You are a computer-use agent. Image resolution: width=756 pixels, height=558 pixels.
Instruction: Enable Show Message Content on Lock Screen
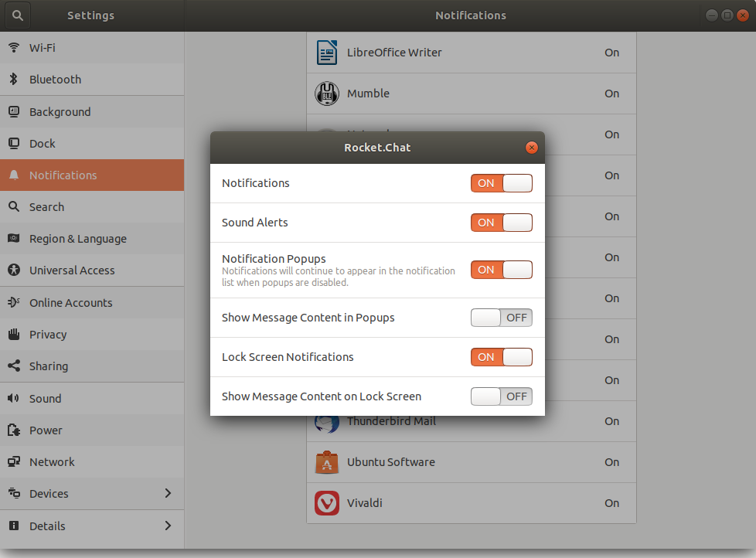tap(502, 396)
